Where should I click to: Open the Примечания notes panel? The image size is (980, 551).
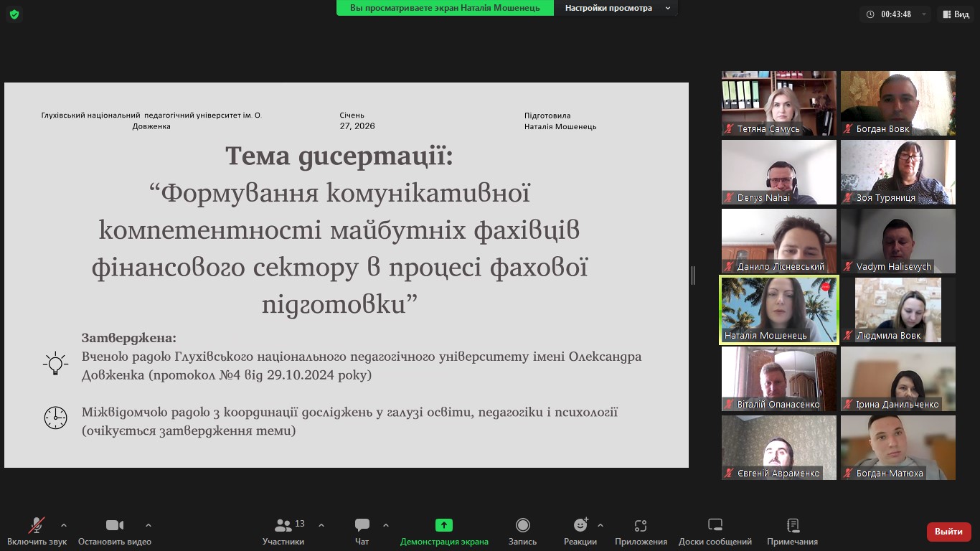click(792, 532)
